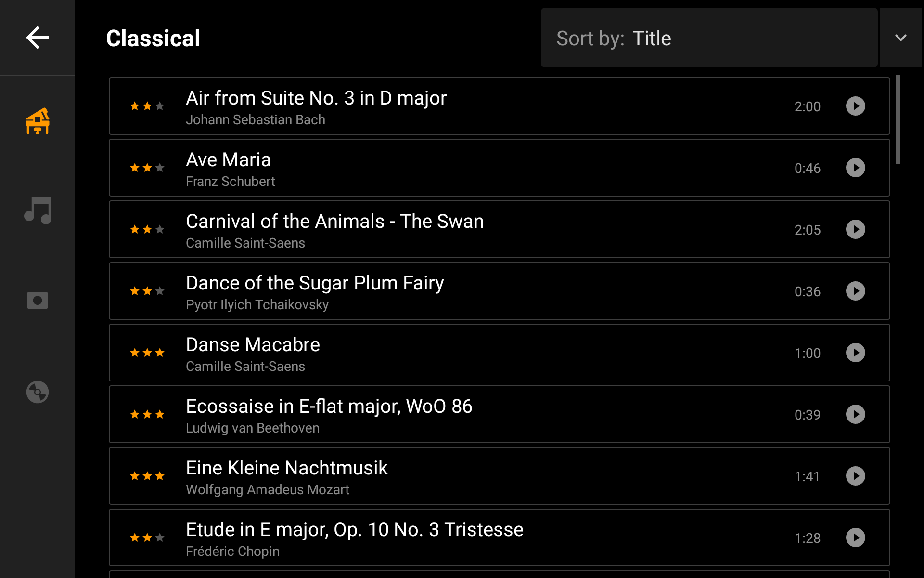This screenshot has height=578, width=924.
Task: Open the recordings camera icon in sidebar
Action: pos(38,301)
